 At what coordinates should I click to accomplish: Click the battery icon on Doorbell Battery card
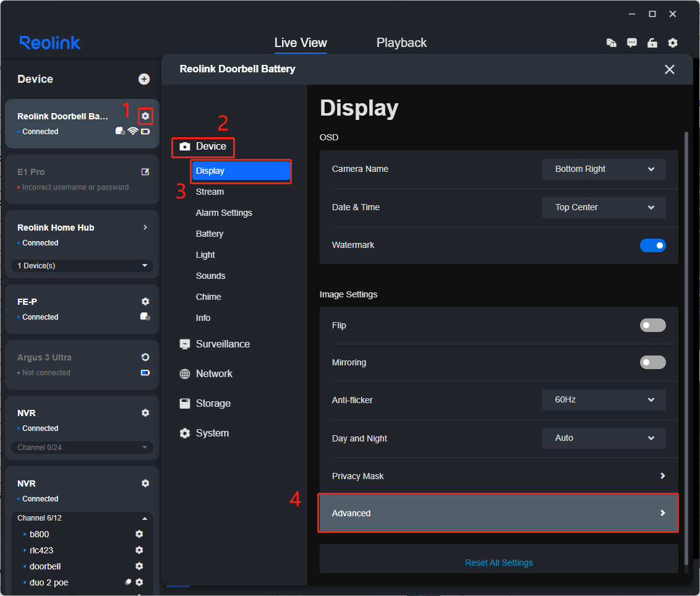click(x=145, y=131)
